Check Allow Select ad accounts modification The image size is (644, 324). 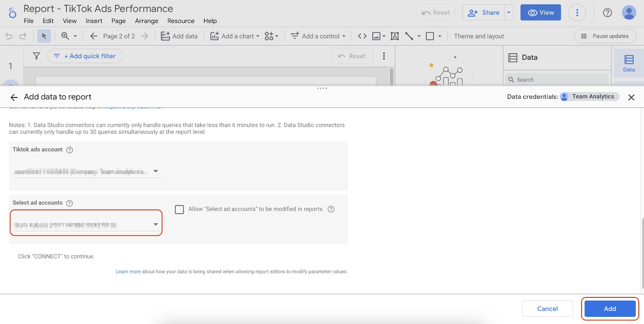180,210
